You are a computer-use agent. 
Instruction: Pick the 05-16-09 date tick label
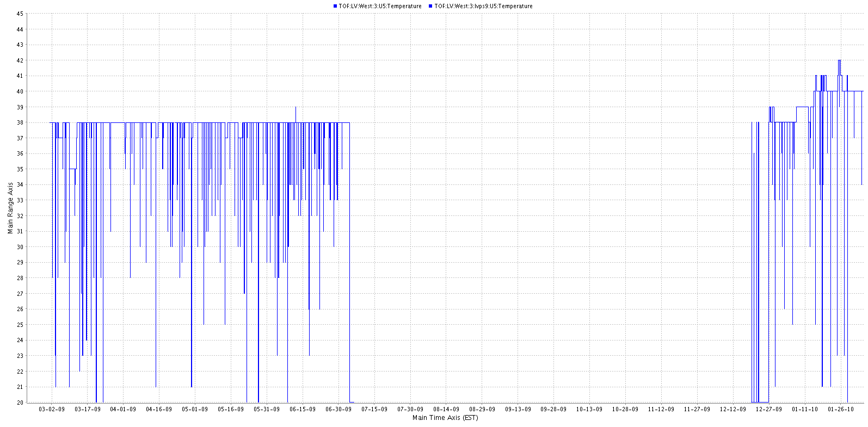tap(231, 409)
